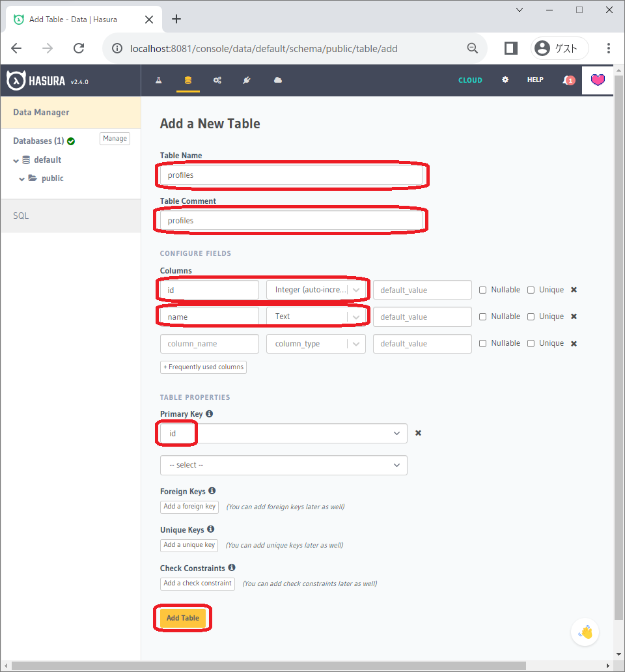Remove id from primary key
This screenshot has width=625, height=672.
[x=418, y=433]
